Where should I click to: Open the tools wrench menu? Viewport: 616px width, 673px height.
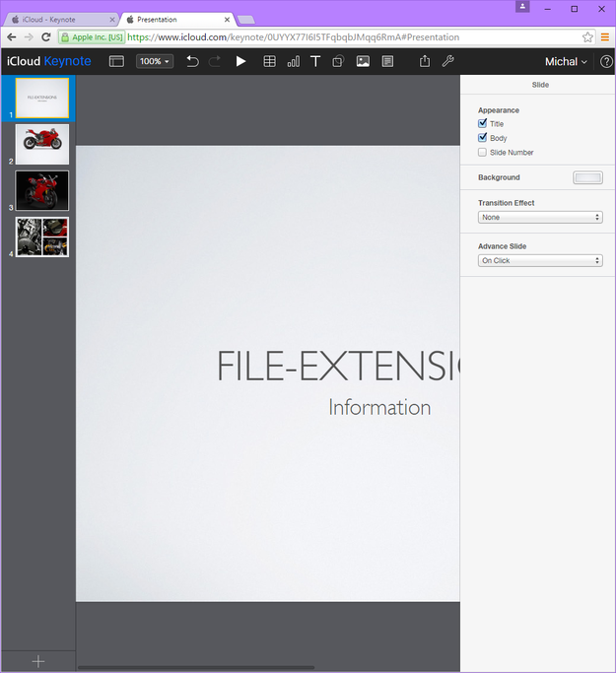click(x=448, y=61)
